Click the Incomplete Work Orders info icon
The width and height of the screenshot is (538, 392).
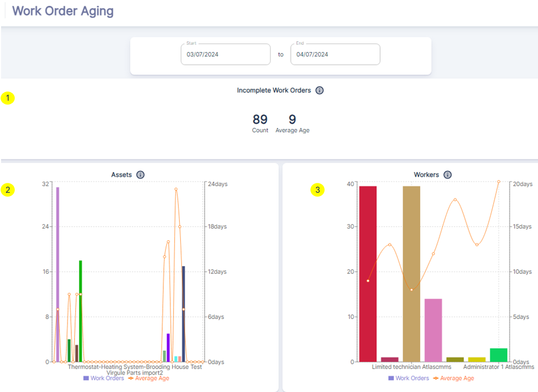coord(320,90)
